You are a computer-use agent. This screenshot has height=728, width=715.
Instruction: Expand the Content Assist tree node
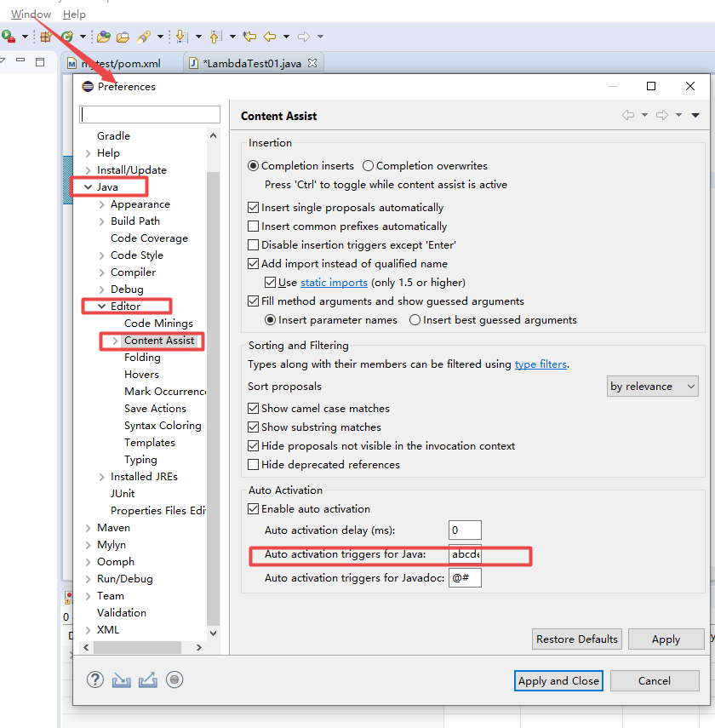115,341
